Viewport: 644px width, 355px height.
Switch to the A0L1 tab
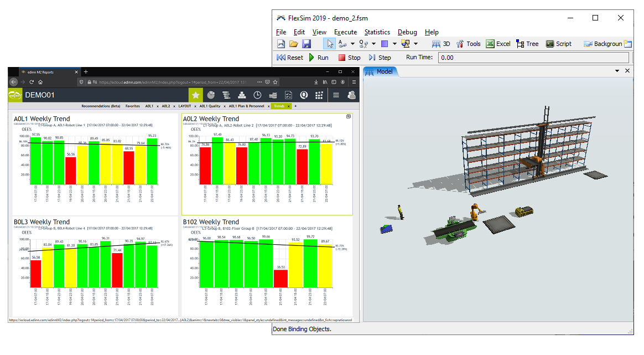tap(149, 106)
